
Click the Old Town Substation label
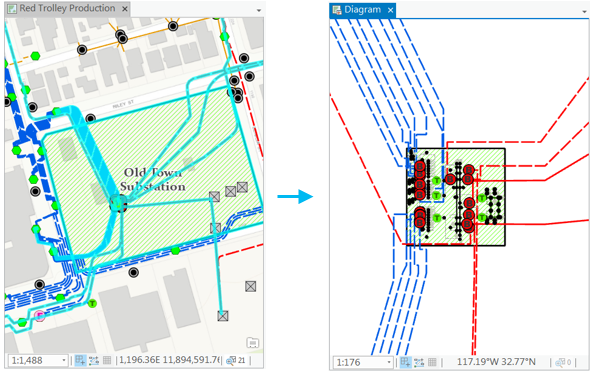(153, 180)
